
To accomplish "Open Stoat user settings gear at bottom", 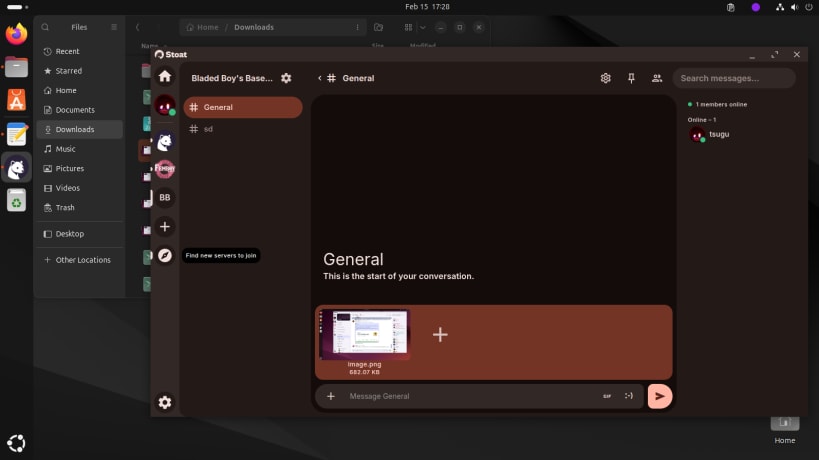I will pyautogui.click(x=165, y=402).
